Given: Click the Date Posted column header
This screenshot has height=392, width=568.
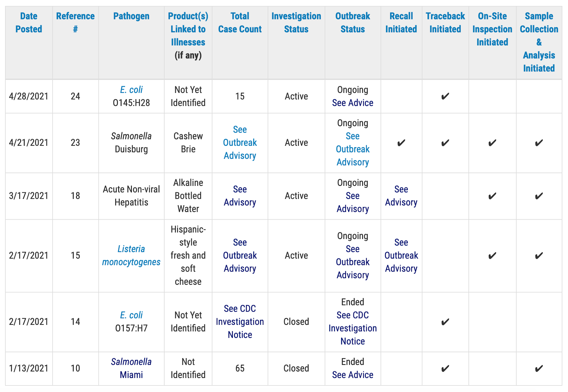Looking at the screenshot, I should pyautogui.click(x=29, y=22).
